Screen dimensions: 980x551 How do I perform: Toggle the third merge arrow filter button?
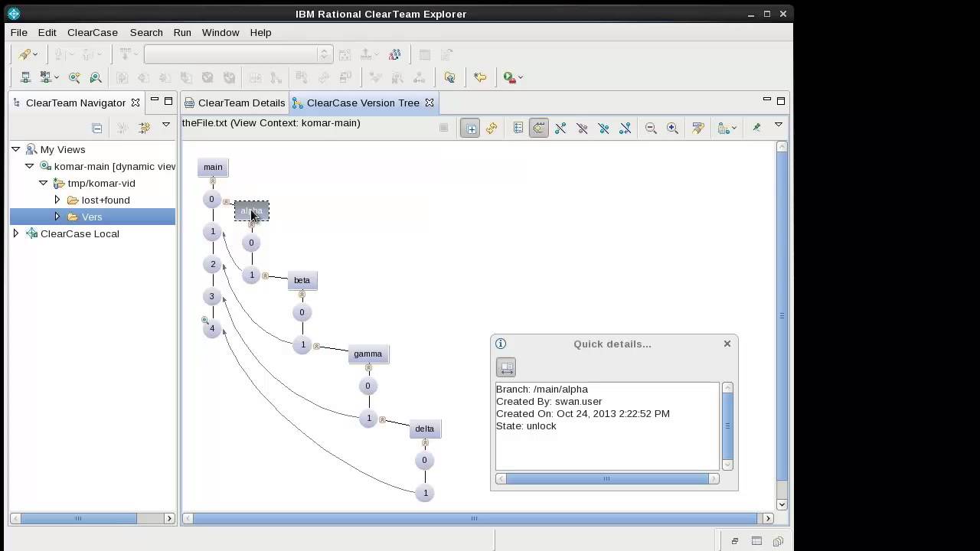[603, 129]
